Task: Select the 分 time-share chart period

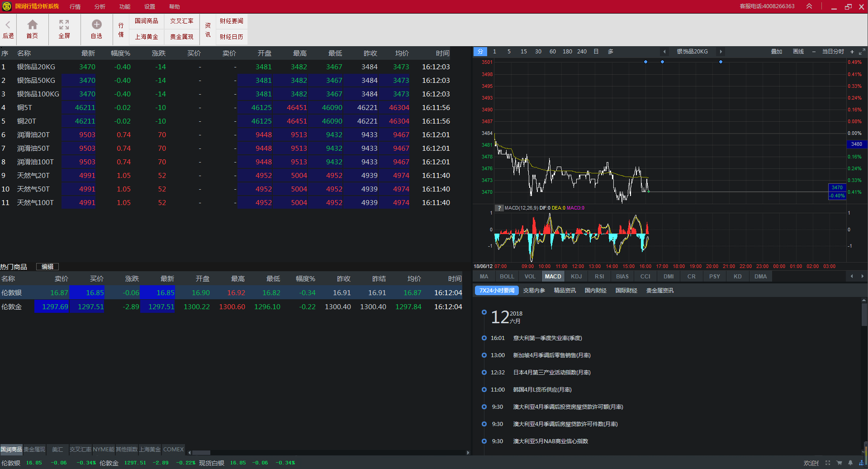Action: (480, 52)
